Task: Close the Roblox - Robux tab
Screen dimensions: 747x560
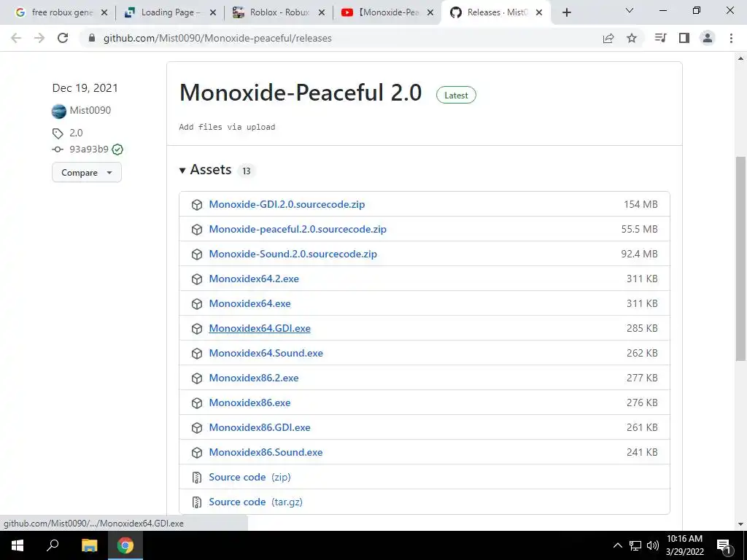Action: 322,13
